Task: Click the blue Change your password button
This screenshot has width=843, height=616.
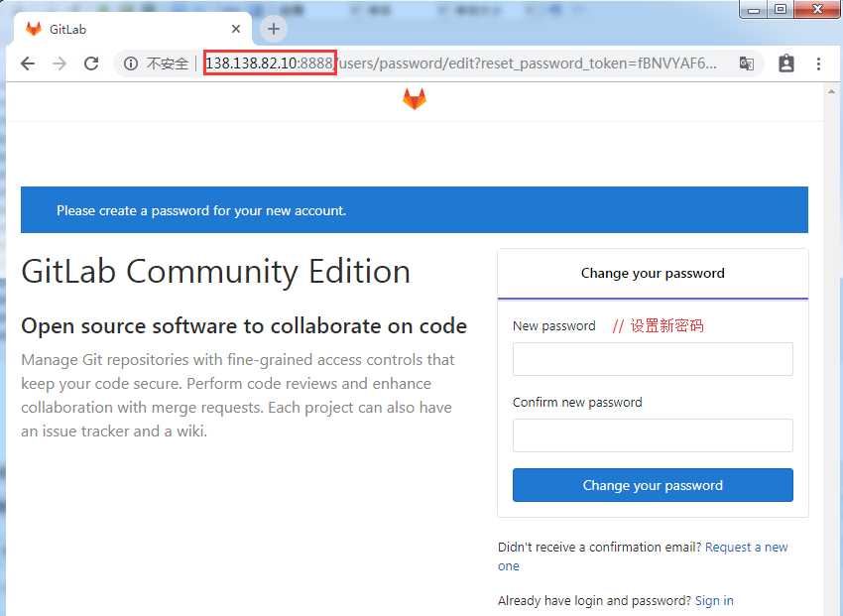Action: (x=653, y=485)
